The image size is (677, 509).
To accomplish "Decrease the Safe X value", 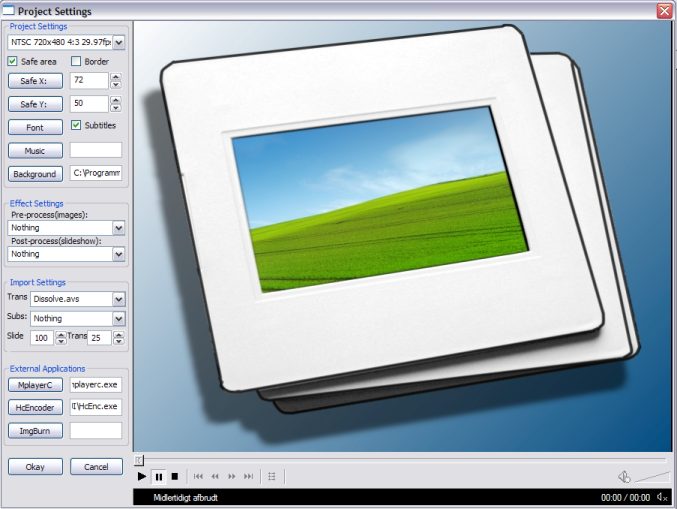I will pos(116,85).
